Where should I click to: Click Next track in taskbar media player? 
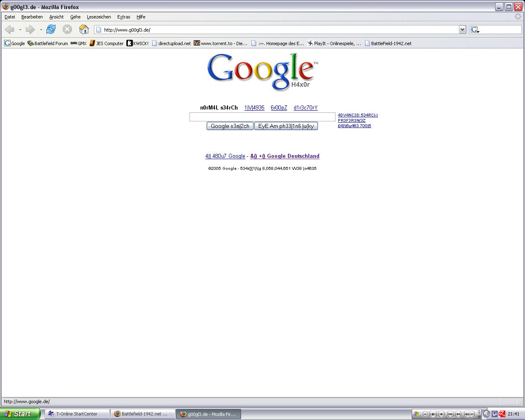click(x=459, y=414)
